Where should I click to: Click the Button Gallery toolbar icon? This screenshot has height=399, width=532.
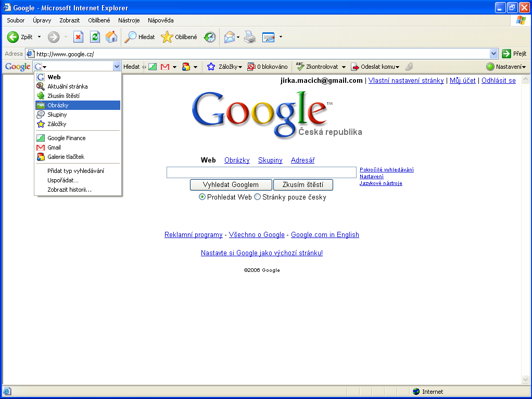point(186,67)
